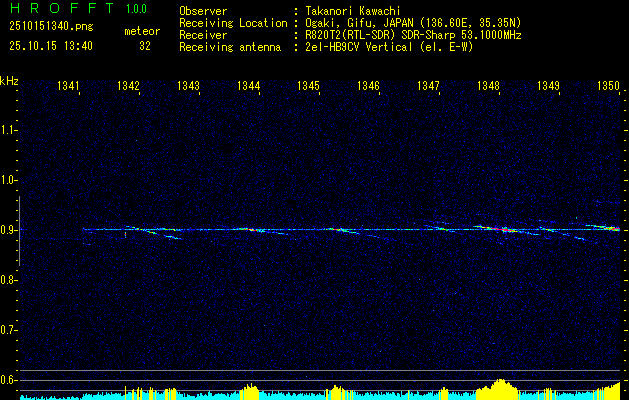The height and width of the screenshot is (400, 629).
Task: Click the 'Receiving antenna' field label
Action: [x=230, y=47]
